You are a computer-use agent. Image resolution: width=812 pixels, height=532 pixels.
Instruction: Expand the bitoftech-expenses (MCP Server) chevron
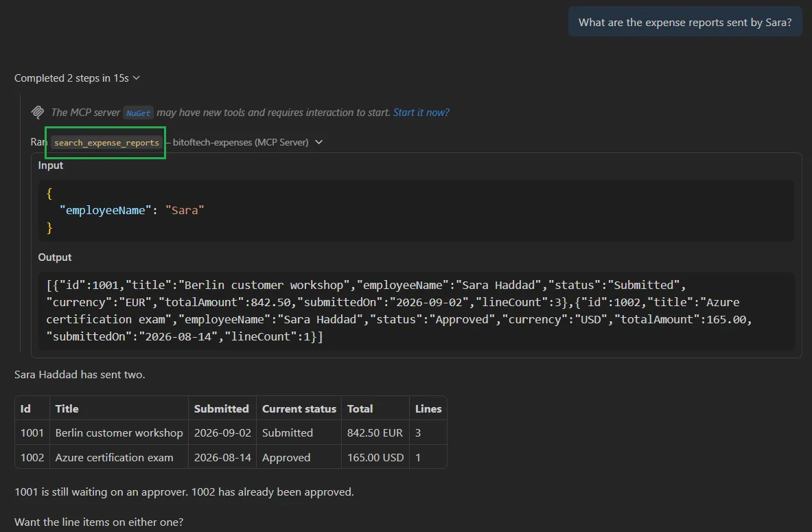click(x=319, y=142)
